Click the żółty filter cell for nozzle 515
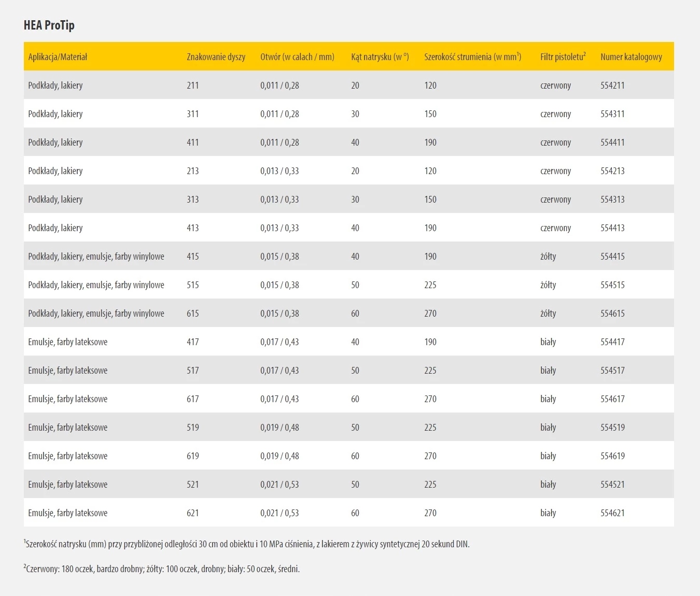This screenshot has width=700, height=596. [548, 285]
